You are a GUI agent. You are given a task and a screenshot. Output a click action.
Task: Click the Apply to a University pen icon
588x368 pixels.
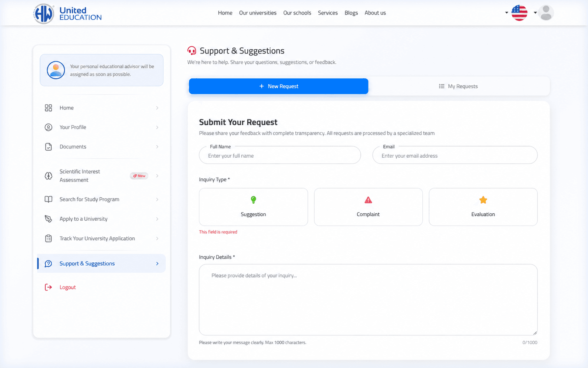tap(49, 219)
